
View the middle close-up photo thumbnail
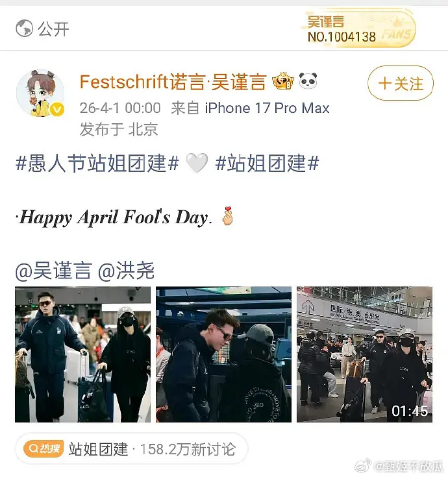tap(224, 354)
